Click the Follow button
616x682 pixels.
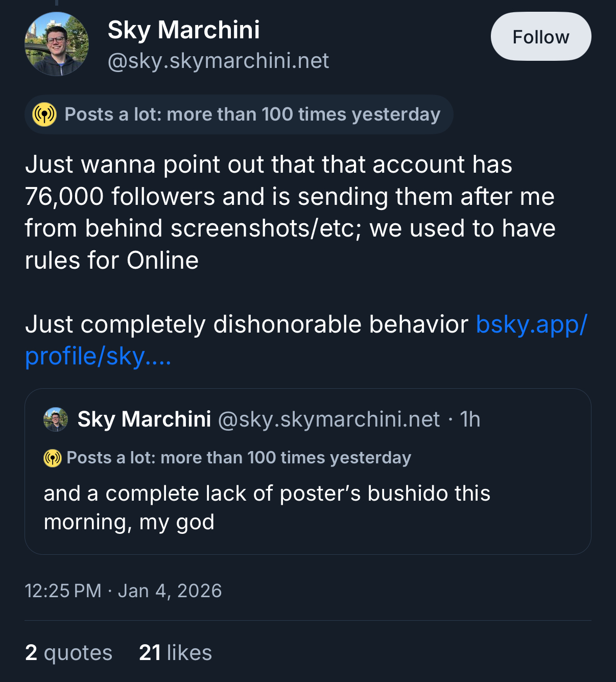tap(540, 37)
